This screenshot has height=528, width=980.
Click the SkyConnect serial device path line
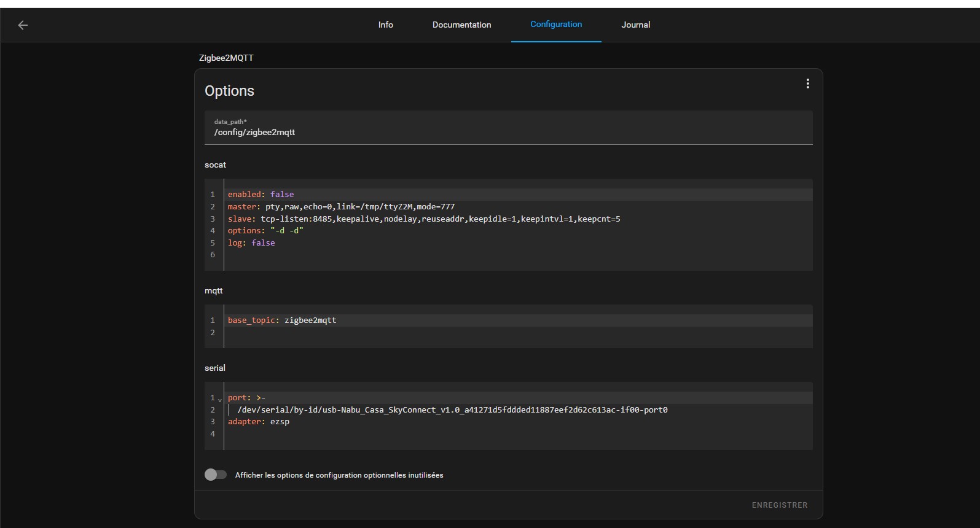click(x=452, y=410)
